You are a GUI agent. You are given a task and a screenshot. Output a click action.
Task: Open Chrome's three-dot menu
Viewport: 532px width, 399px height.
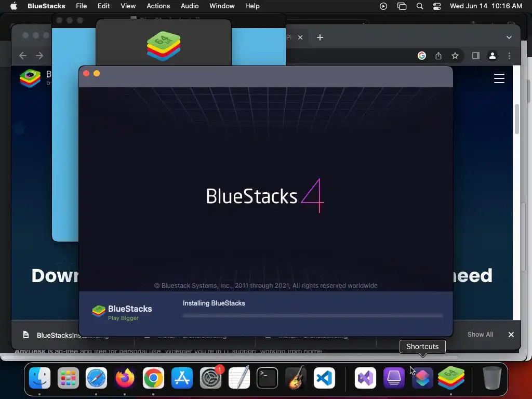tap(509, 56)
